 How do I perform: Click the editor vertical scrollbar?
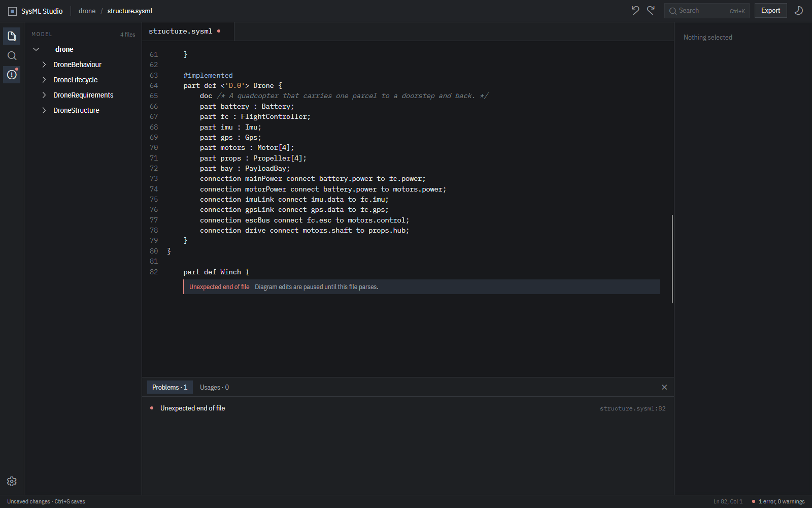(x=672, y=259)
